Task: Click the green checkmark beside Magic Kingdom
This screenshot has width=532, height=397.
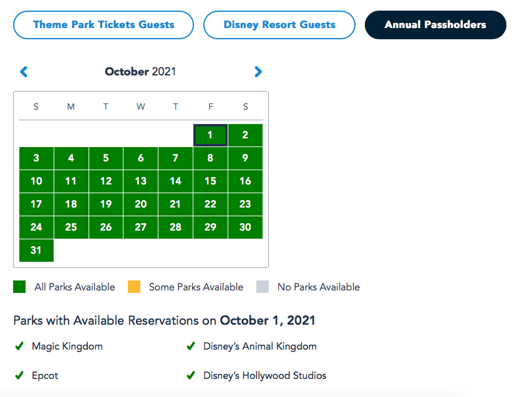Action: pos(19,346)
